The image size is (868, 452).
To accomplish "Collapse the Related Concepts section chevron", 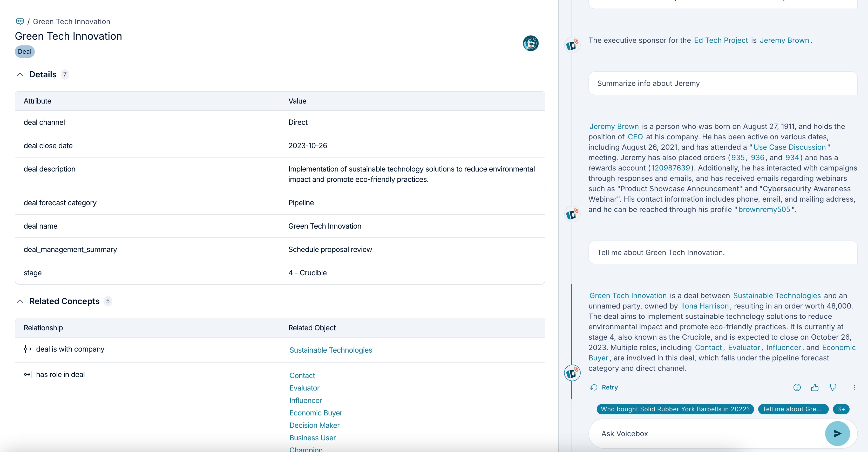I will [20, 301].
